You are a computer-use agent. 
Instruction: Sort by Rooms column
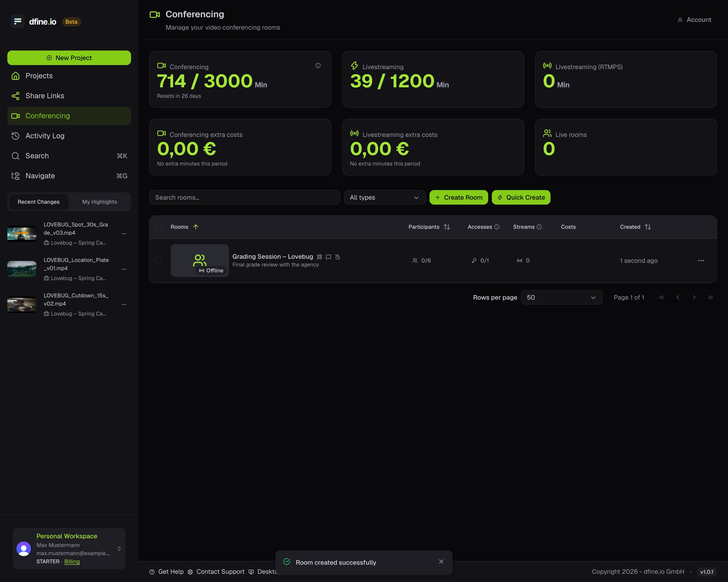click(184, 227)
